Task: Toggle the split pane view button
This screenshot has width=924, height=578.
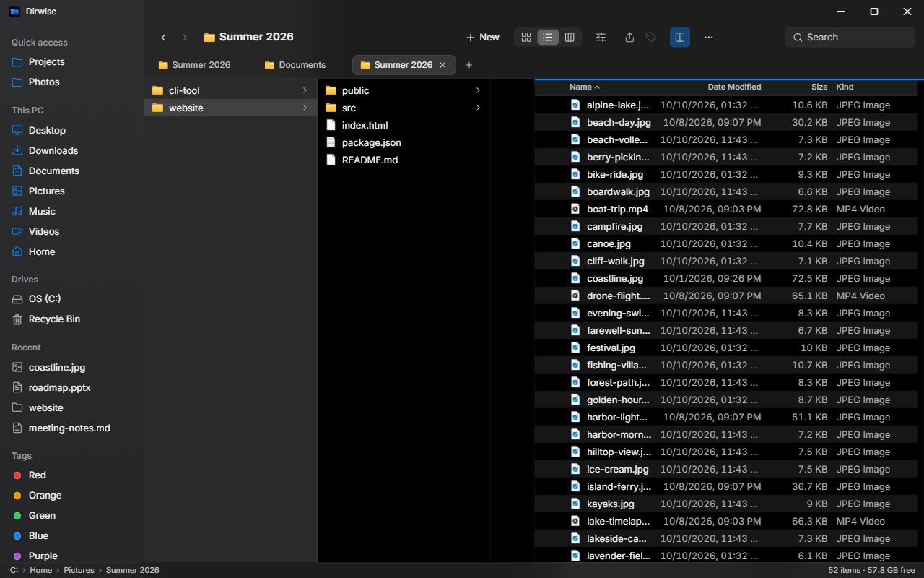Action: click(x=680, y=38)
